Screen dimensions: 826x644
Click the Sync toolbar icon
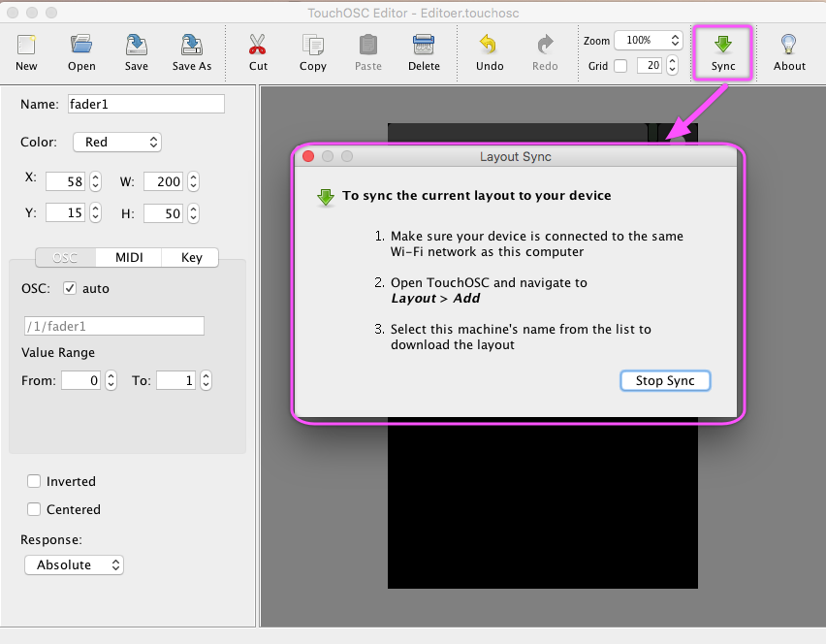(x=723, y=45)
